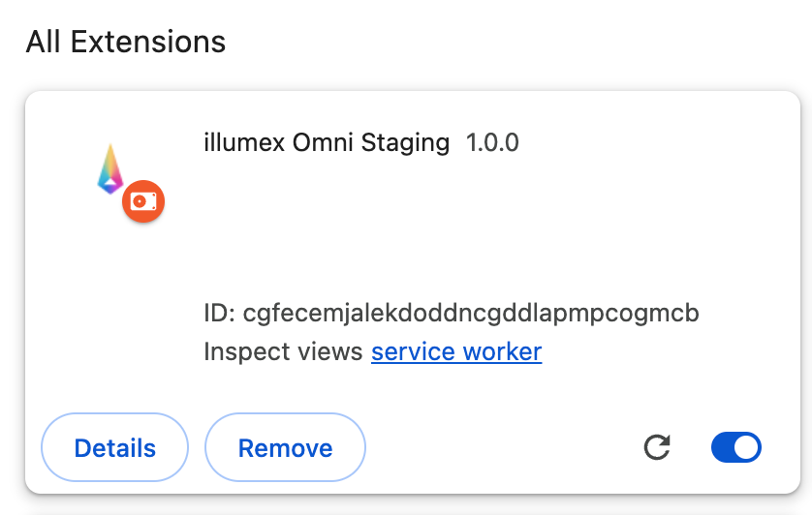Image resolution: width=812 pixels, height=515 pixels.
Task: Select the illumex Omni Staging name
Action: (x=327, y=143)
